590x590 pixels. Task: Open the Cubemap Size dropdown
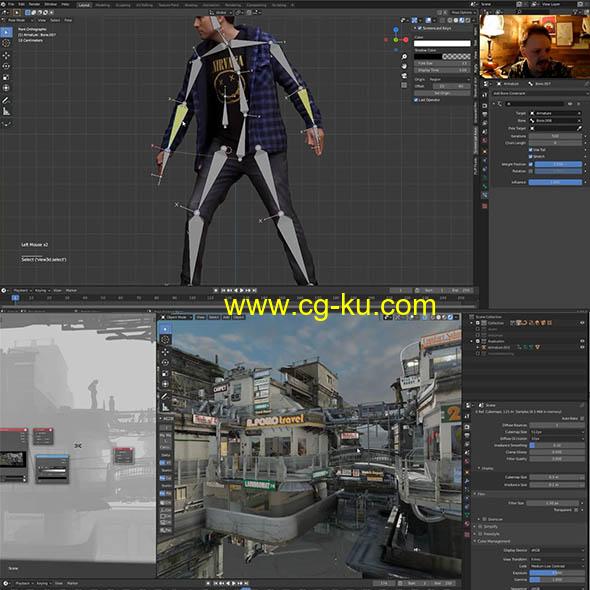[x=557, y=432]
